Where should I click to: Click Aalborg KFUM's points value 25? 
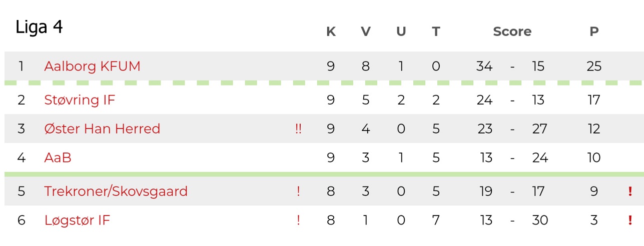point(594,66)
